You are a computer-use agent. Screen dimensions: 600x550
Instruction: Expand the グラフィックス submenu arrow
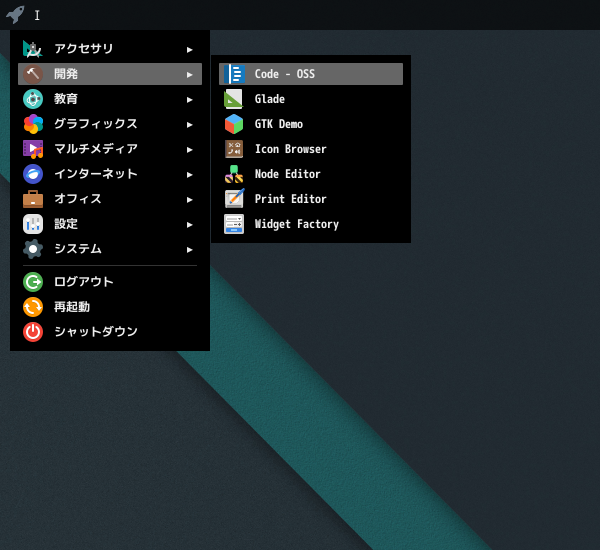point(189,124)
